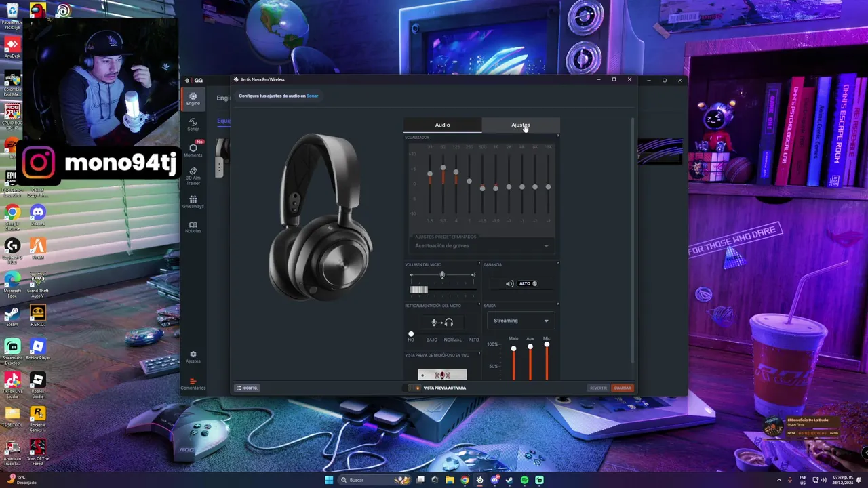Screen dimensions: 868x488
Task: Click the Mic output level slider handle
Action: tap(547, 344)
